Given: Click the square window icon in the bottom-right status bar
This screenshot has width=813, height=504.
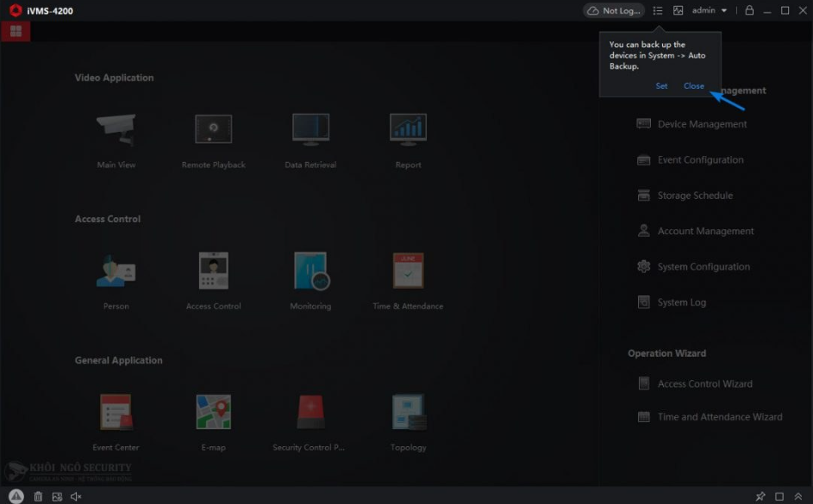Looking at the screenshot, I should point(779,496).
